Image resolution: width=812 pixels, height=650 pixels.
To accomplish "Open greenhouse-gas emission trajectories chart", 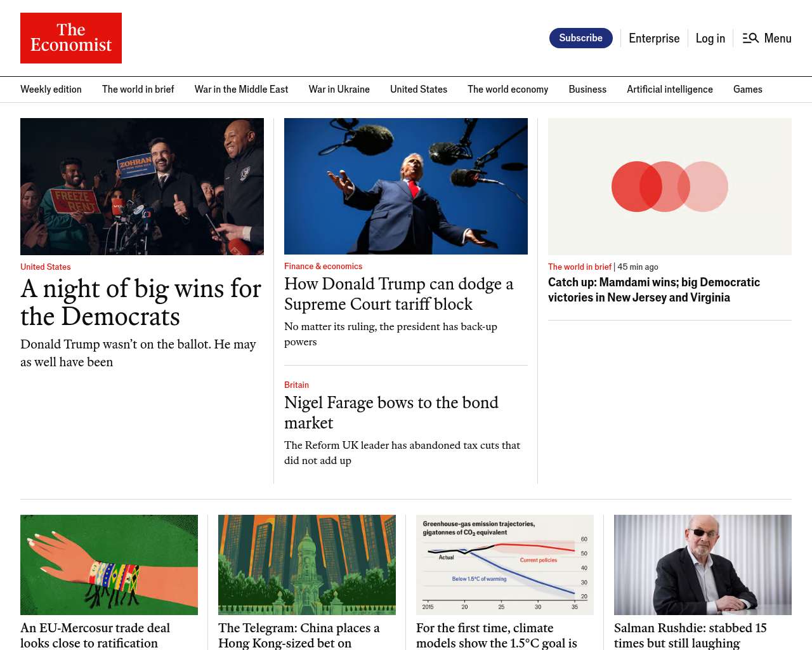I will click(505, 565).
